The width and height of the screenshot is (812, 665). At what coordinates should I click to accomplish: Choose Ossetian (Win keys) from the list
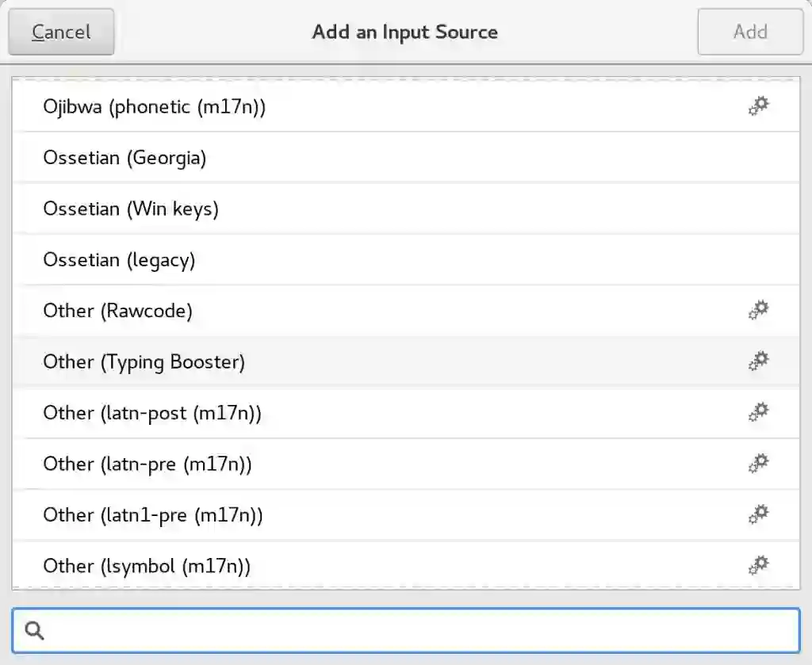[131, 208]
